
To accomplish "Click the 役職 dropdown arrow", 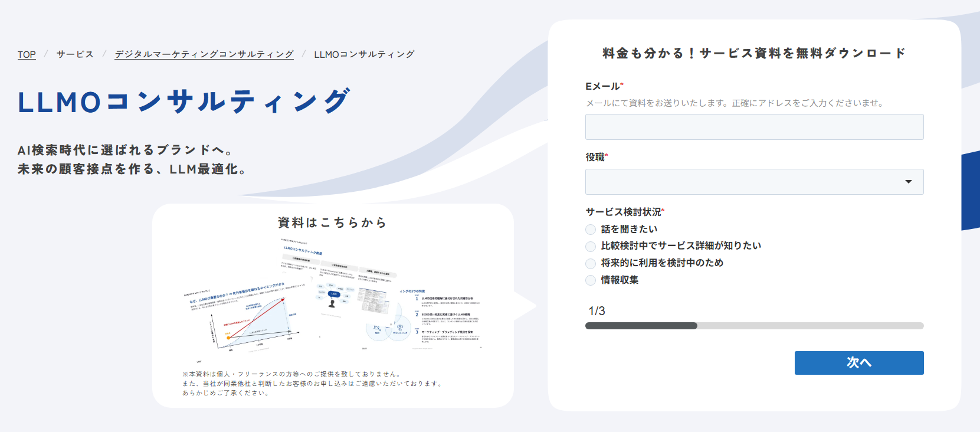I will click(909, 182).
